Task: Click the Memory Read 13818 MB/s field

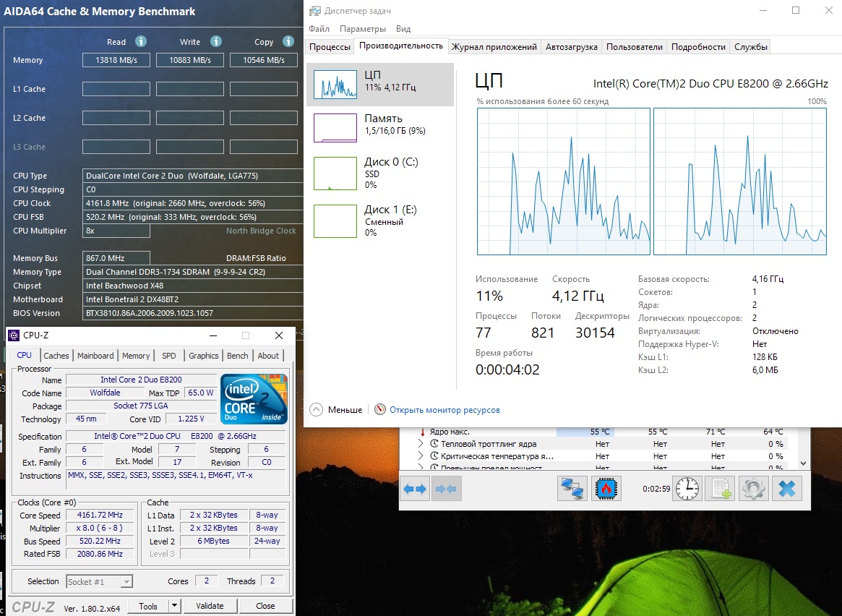Action: 116,60
